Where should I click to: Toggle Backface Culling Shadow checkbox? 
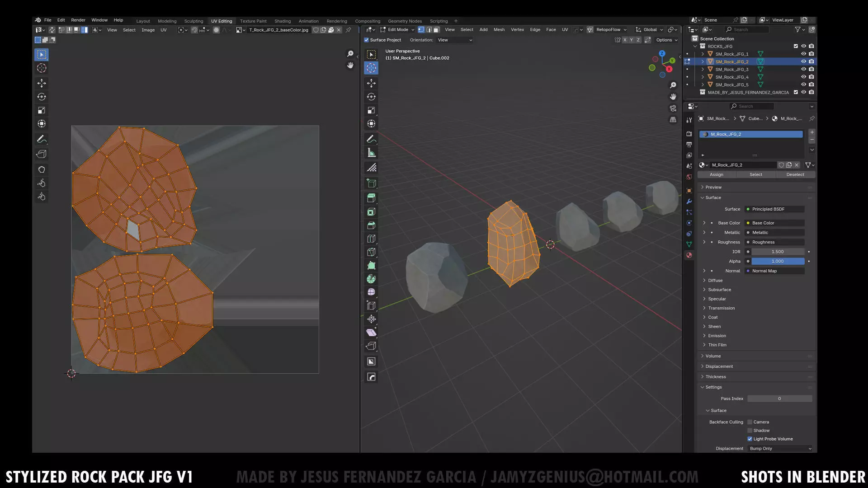750,431
